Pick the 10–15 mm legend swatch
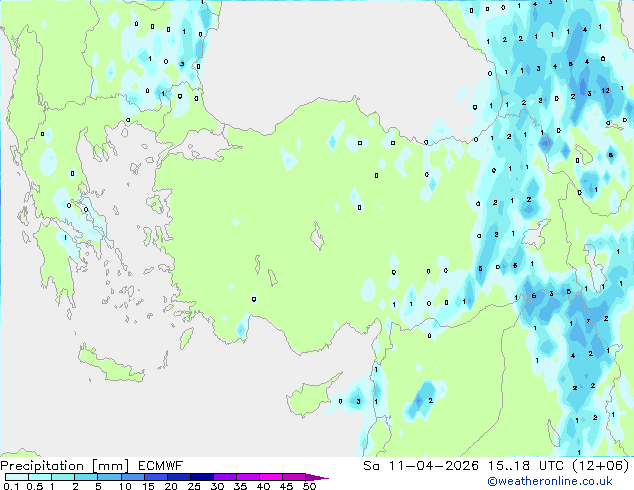The height and width of the screenshot is (490, 634). coord(132,477)
